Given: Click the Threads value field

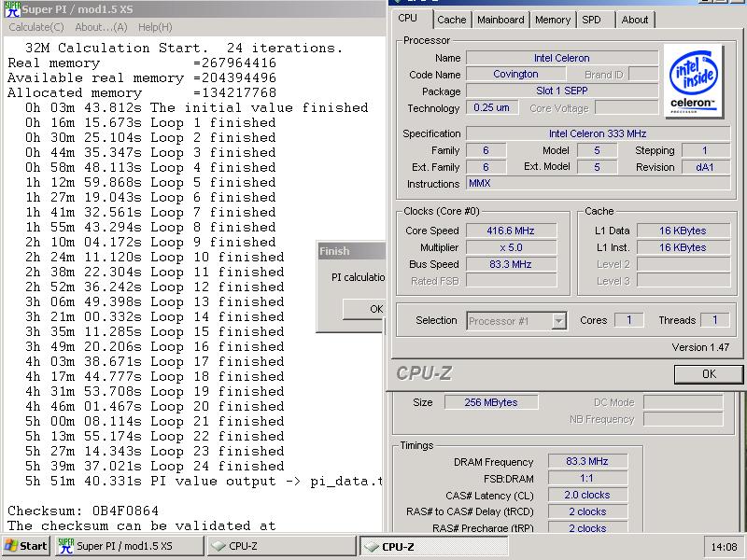Looking at the screenshot, I should coord(714,320).
